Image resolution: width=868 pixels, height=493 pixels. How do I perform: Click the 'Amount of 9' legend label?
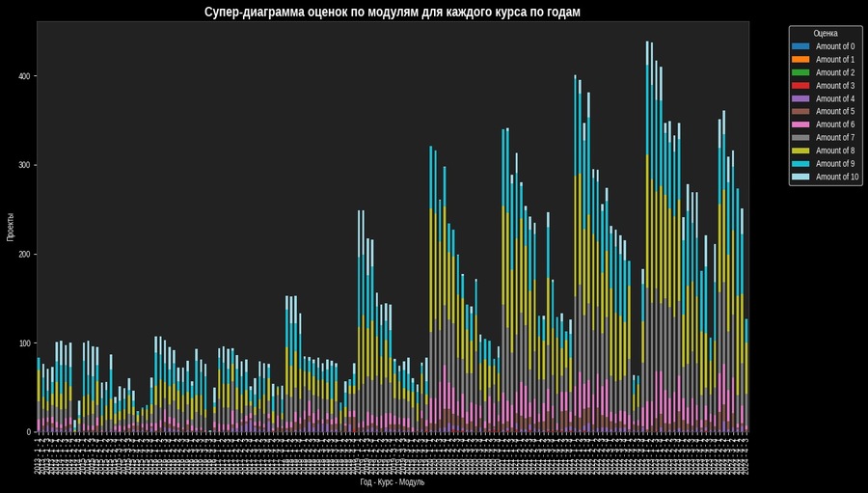coord(835,163)
